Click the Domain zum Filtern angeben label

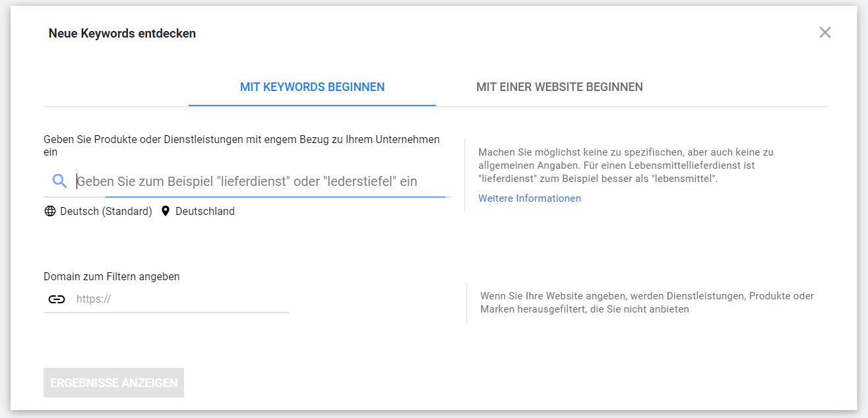pyautogui.click(x=111, y=276)
